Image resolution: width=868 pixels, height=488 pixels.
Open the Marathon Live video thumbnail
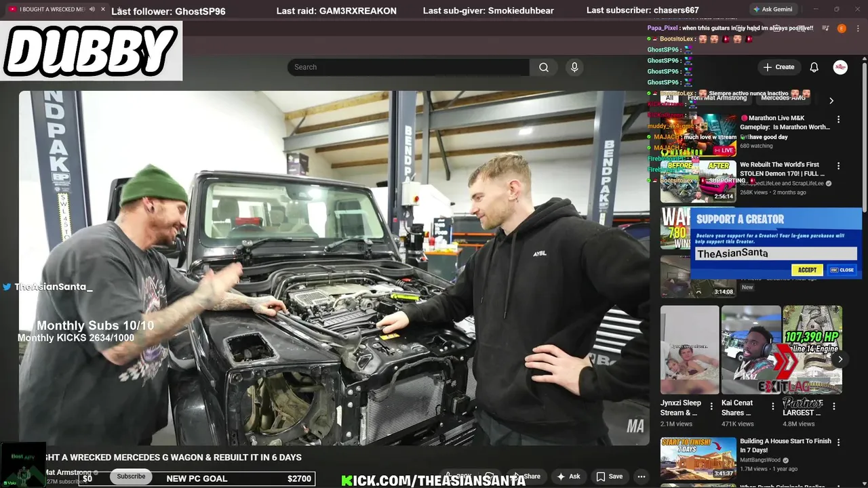point(698,134)
